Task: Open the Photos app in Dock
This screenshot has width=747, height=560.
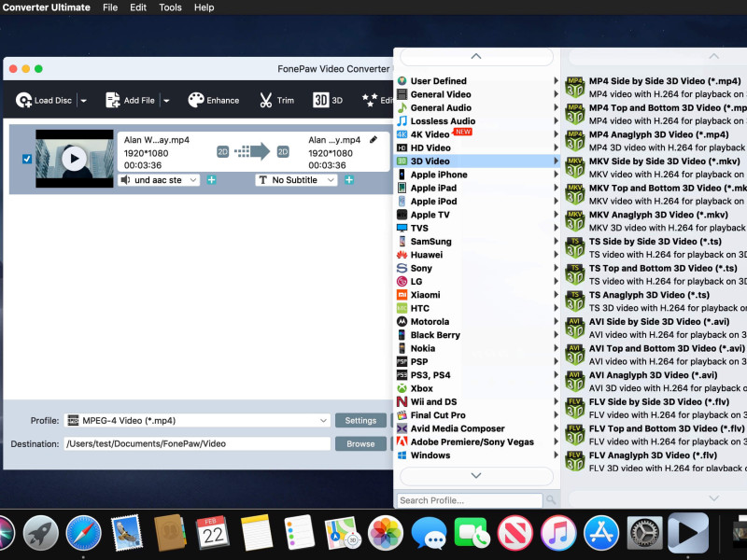Action: pyautogui.click(x=386, y=533)
